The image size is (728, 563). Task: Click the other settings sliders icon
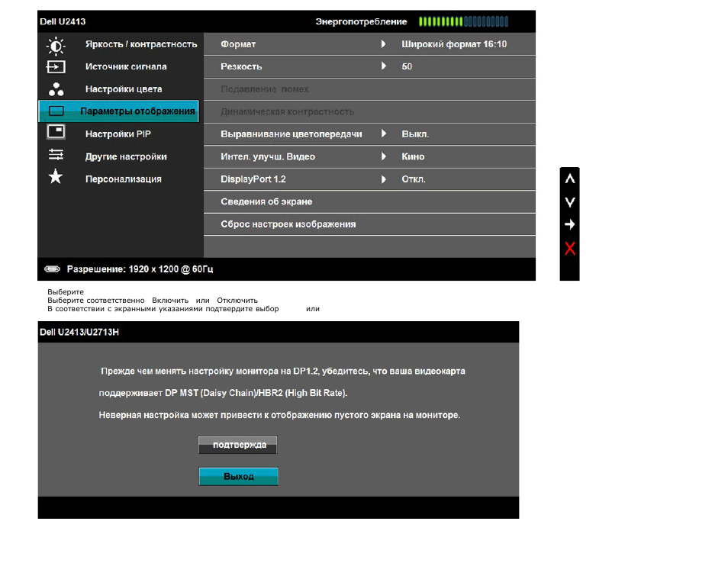(56, 156)
